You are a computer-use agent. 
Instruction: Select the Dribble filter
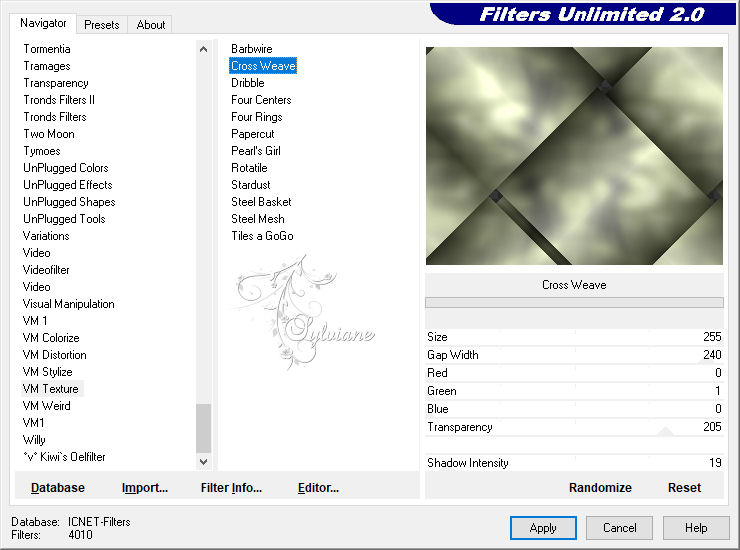[248, 83]
